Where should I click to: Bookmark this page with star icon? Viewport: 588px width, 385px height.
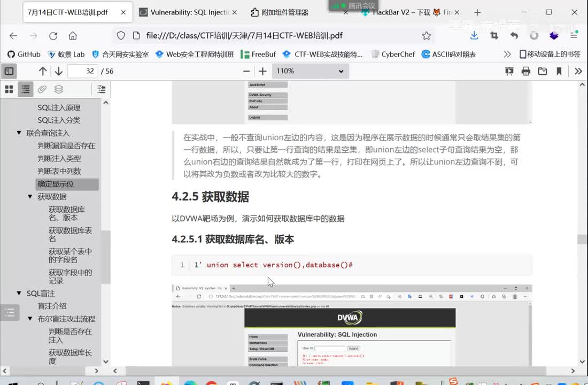click(427, 36)
